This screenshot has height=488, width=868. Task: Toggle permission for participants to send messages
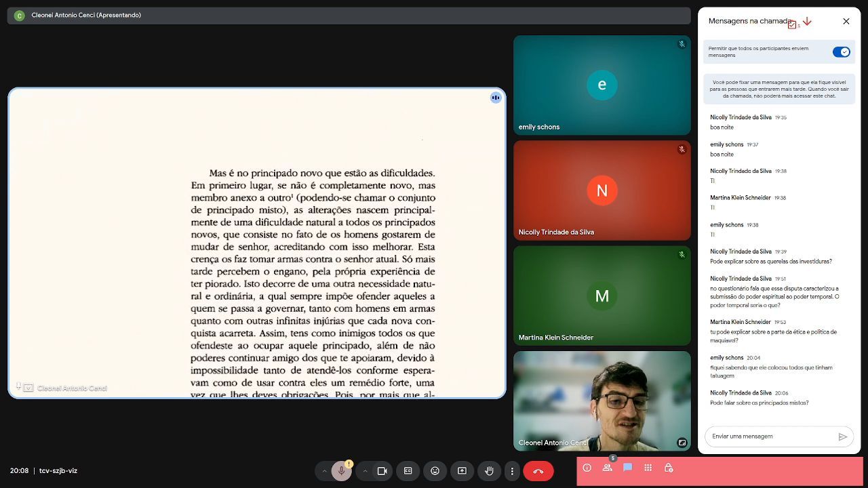pyautogui.click(x=842, y=52)
